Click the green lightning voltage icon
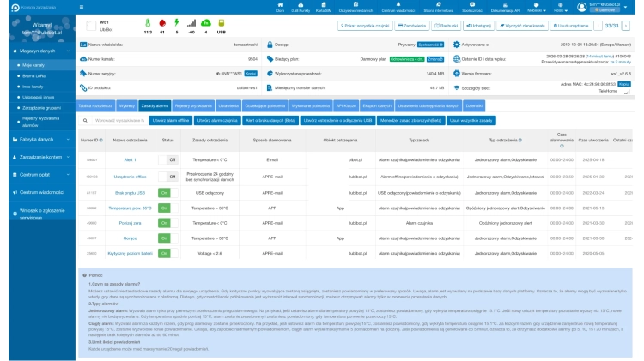This screenshot has width=644, height=361. point(178,24)
